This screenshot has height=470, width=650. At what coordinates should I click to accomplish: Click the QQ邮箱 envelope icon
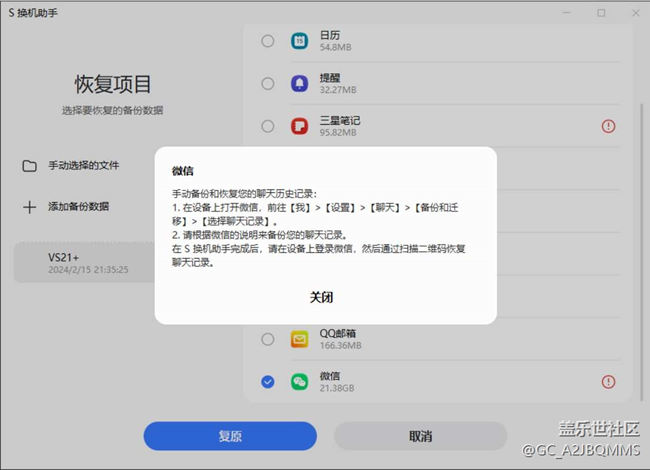(x=299, y=340)
